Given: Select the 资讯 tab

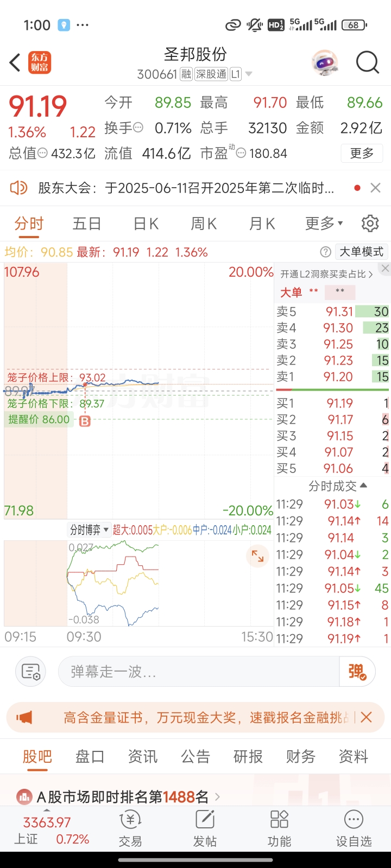Looking at the screenshot, I should [143, 756].
